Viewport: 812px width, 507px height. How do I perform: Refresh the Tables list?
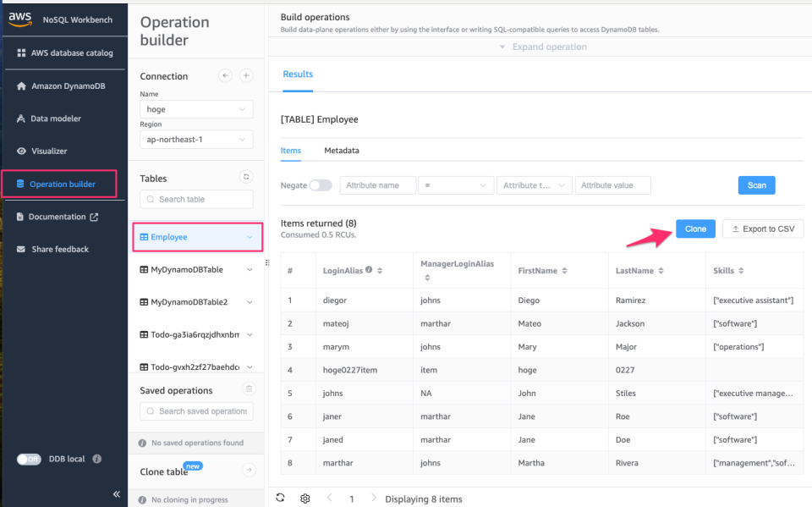click(246, 177)
